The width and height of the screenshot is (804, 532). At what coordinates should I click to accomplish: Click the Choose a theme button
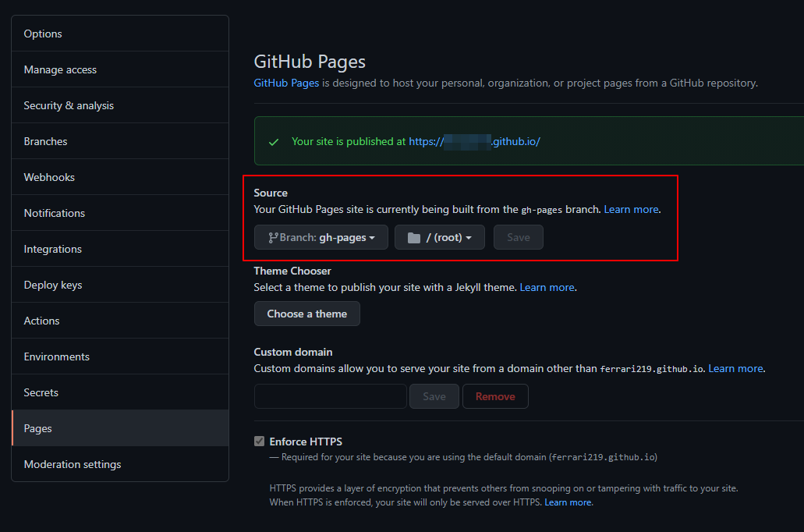(307, 314)
